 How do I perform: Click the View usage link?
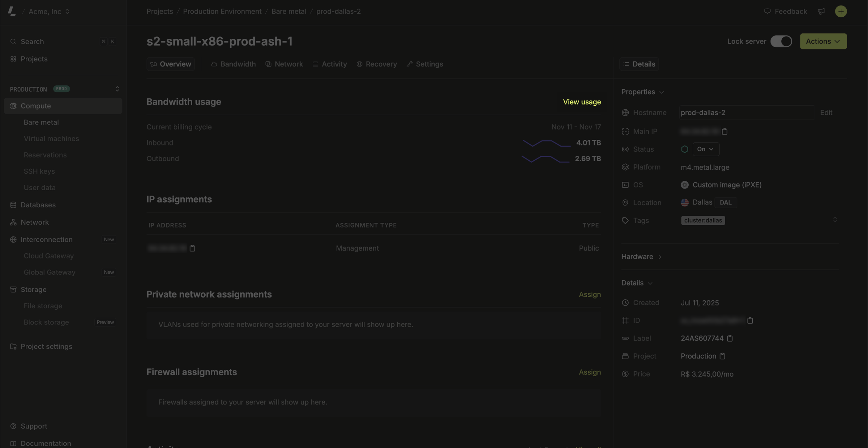point(582,102)
